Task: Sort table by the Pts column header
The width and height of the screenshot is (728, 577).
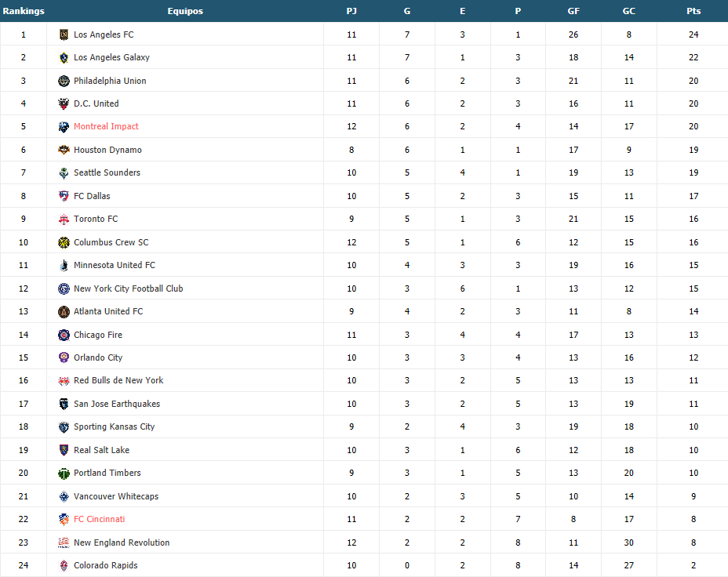Action: pos(693,11)
